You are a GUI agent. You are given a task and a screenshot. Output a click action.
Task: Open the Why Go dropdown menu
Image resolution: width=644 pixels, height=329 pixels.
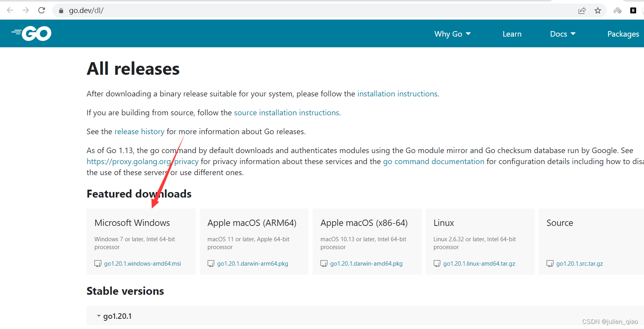point(453,34)
